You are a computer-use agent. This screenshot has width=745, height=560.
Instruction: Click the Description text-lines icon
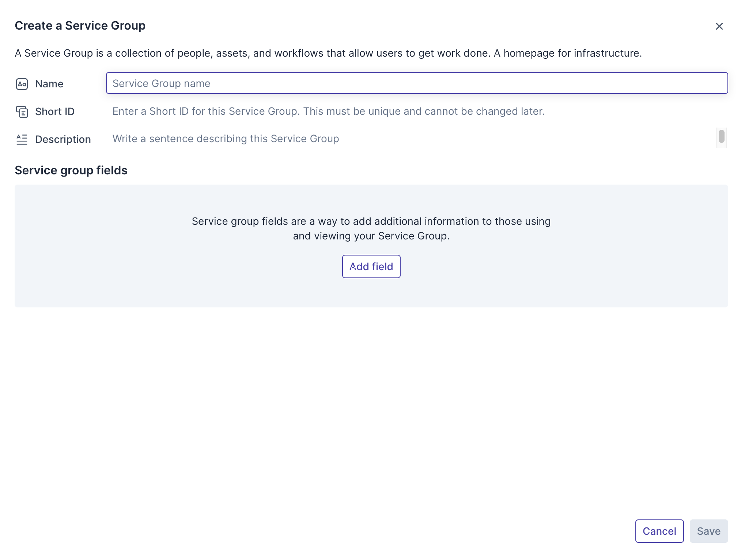pos(22,139)
